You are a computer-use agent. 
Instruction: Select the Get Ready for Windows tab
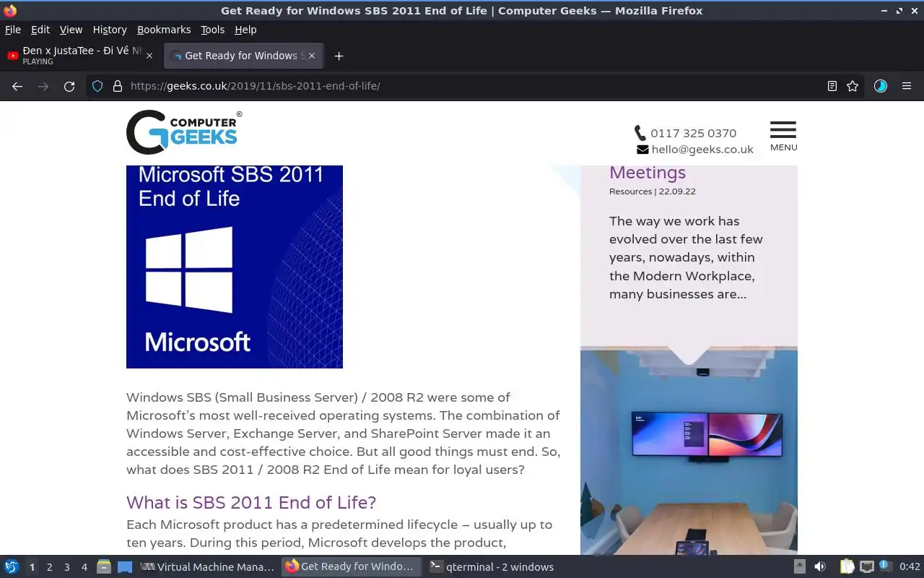point(244,56)
